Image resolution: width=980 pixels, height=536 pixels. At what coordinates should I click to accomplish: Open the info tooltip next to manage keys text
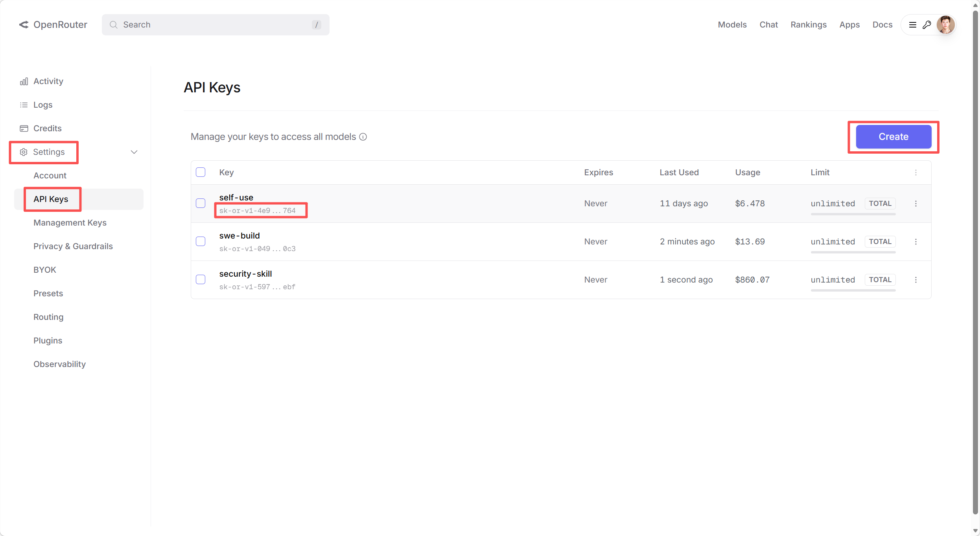363,137
